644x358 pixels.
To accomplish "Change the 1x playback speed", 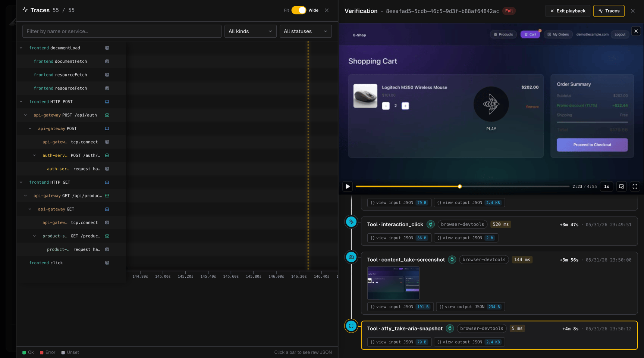I will click(x=606, y=186).
